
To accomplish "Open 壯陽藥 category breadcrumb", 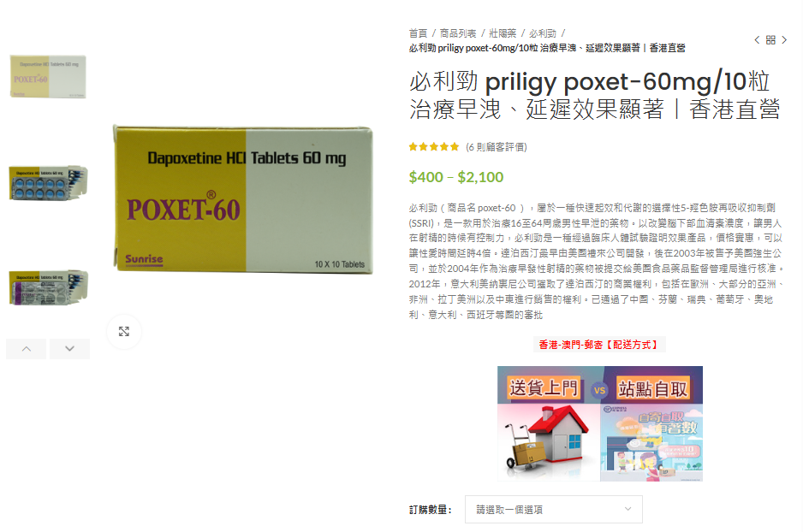I will tap(503, 33).
